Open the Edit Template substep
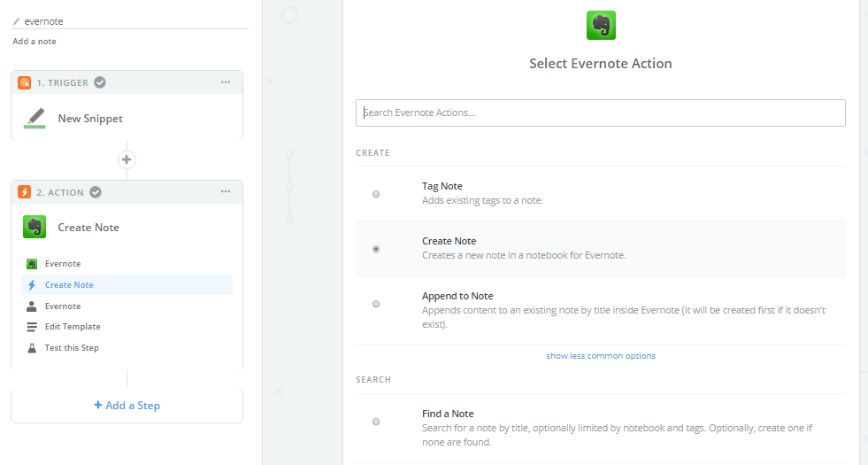This screenshot has width=868, height=465. [x=127, y=327]
